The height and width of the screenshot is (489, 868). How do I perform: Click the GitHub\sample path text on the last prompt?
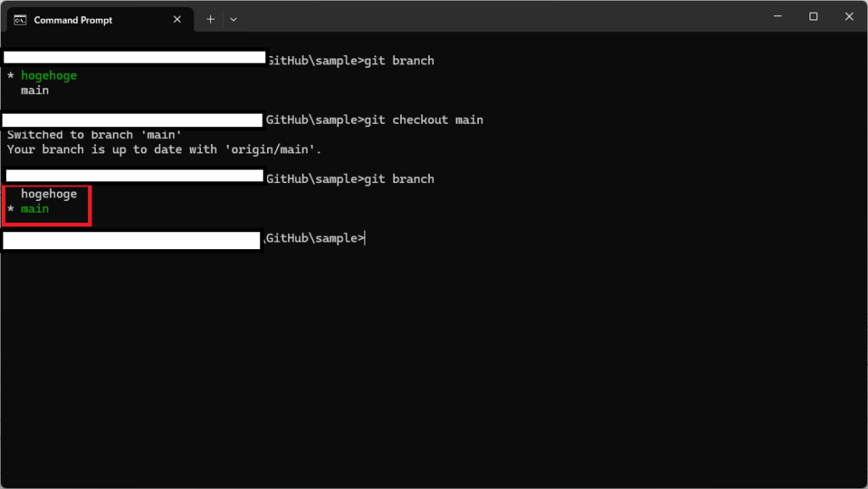(x=312, y=238)
